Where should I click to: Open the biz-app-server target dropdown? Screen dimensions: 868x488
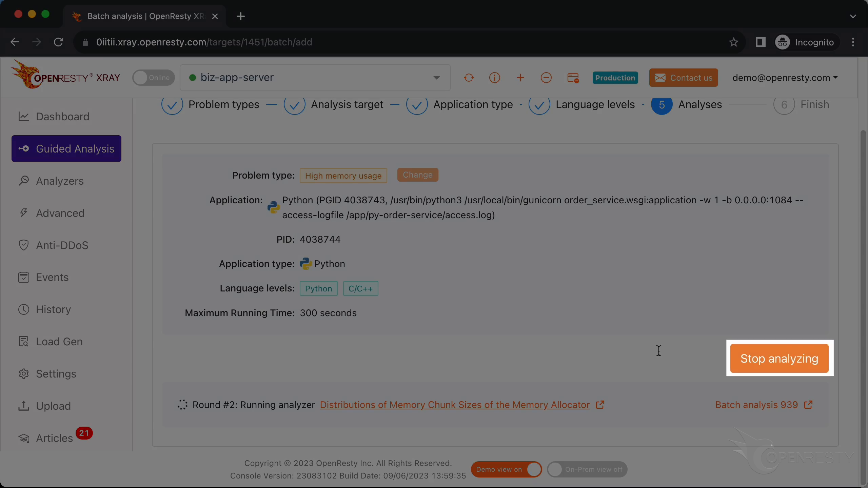tap(315, 78)
